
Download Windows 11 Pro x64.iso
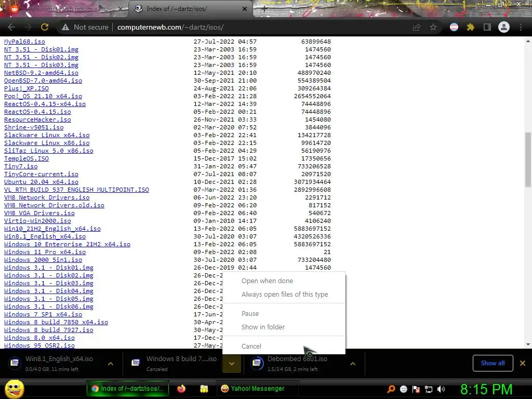click(x=45, y=252)
